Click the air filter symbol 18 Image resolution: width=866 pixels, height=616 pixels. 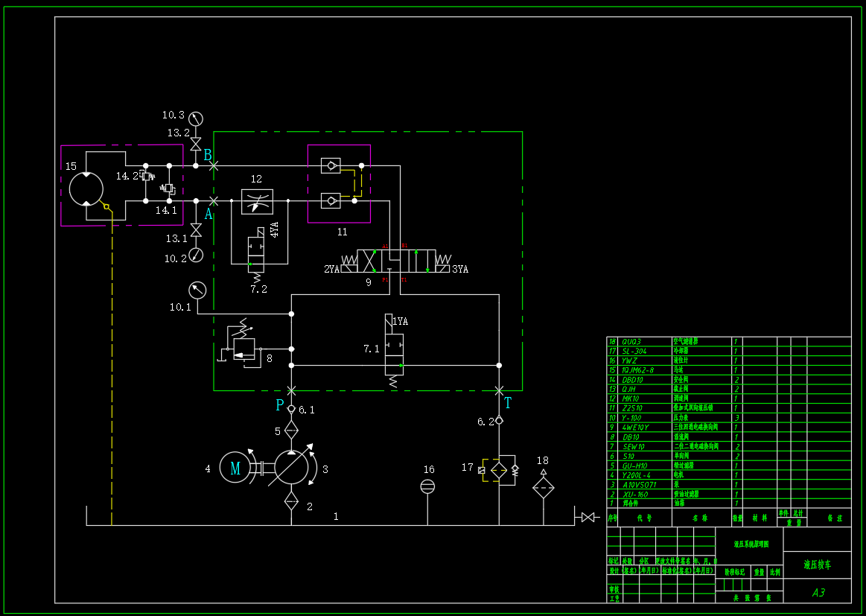click(x=543, y=488)
